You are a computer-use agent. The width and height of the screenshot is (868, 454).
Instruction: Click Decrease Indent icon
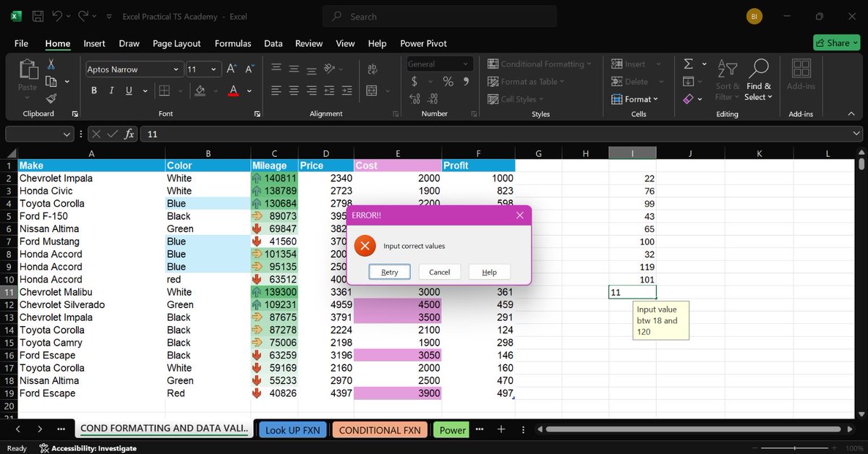point(330,91)
